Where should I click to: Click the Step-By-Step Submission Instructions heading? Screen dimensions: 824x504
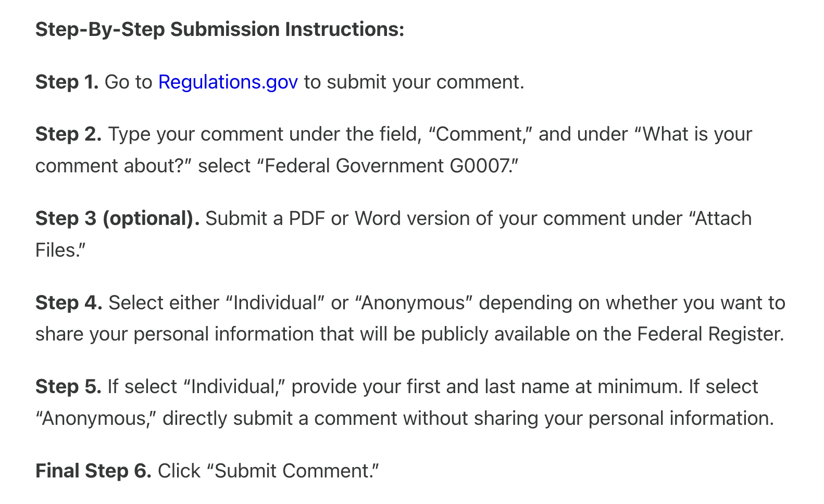[x=220, y=30]
